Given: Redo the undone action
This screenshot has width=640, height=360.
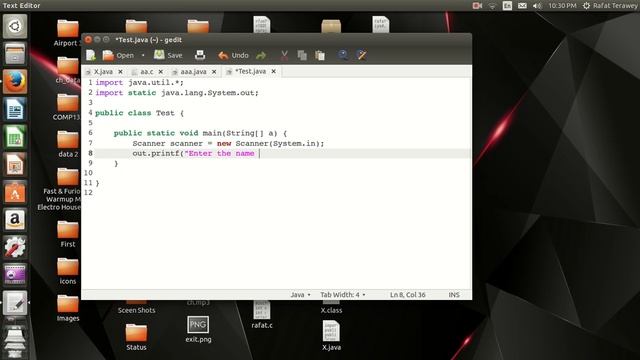Looking at the screenshot, I should click(261, 55).
